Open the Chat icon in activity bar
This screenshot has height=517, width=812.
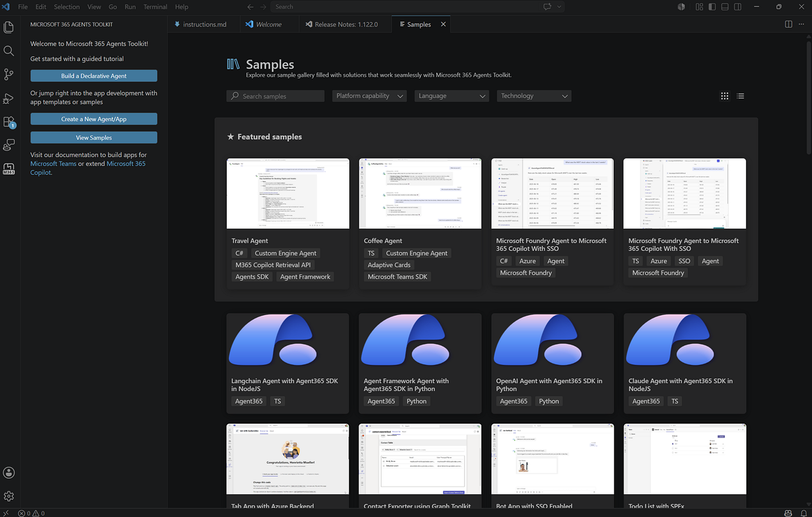(x=9, y=145)
